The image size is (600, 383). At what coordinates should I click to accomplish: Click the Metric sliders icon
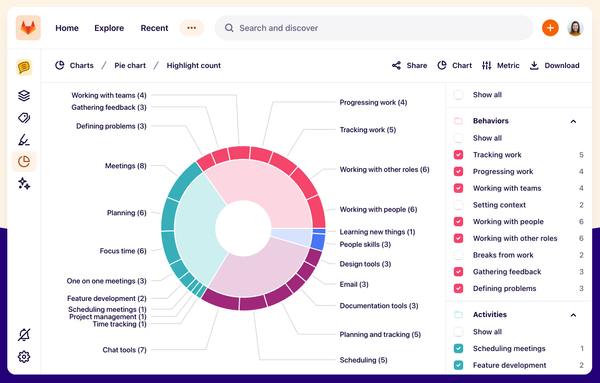coord(486,65)
